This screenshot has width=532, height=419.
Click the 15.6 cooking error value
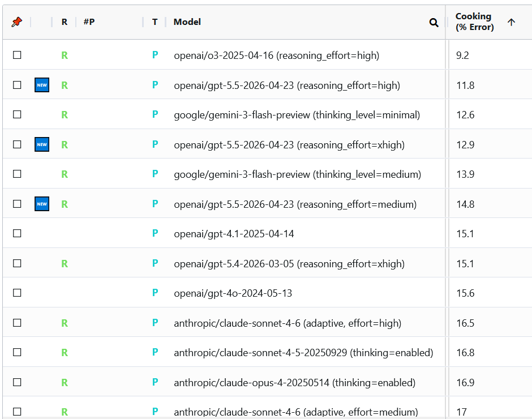[465, 293]
